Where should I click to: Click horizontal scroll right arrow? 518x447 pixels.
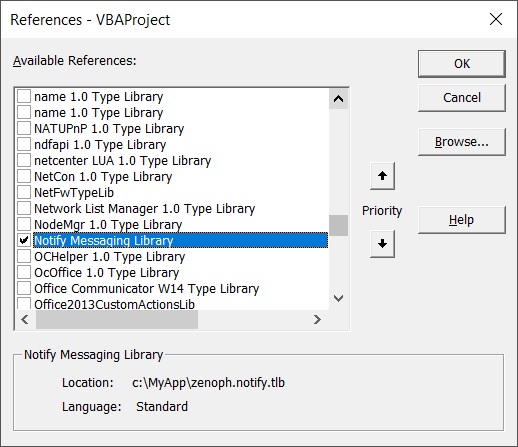pyautogui.click(x=317, y=319)
